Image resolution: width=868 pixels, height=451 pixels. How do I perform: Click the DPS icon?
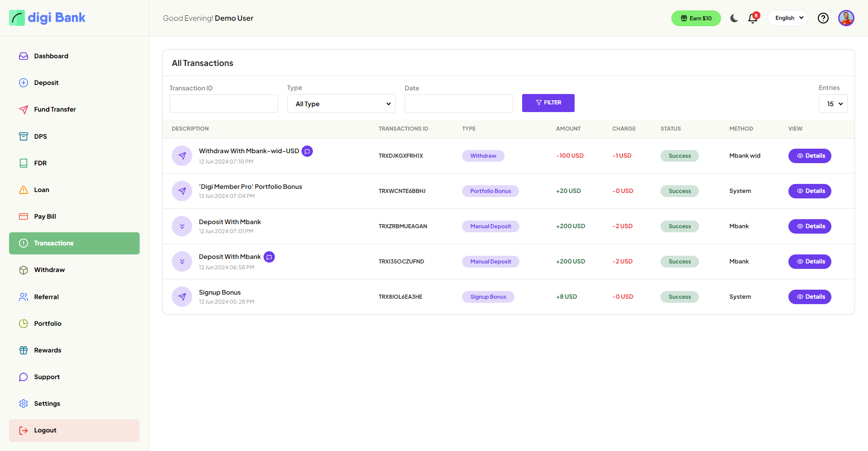point(23,136)
